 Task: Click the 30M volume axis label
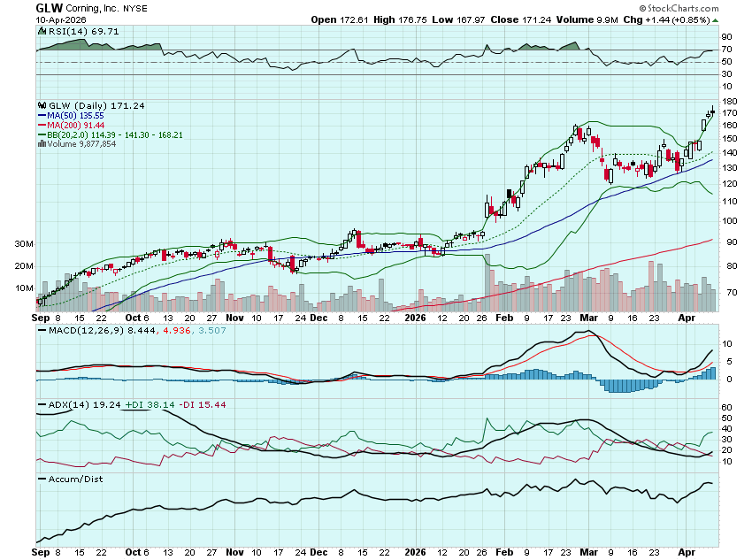[24, 244]
